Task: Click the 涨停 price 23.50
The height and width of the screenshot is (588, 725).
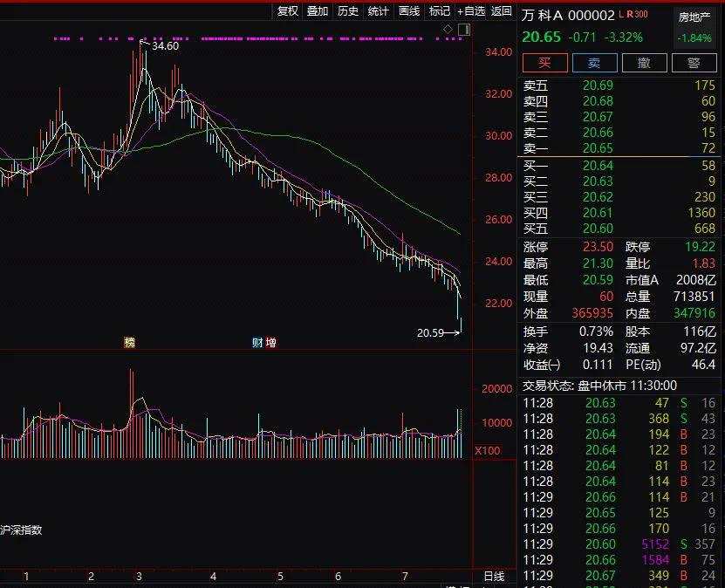Action: pyautogui.click(x=598, y=247)
